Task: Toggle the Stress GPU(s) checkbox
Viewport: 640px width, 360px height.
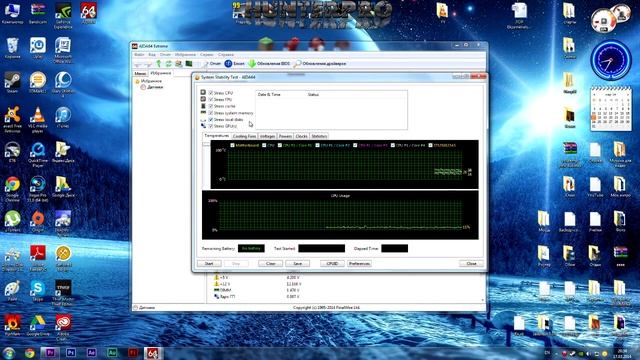Action: (211, 126)
